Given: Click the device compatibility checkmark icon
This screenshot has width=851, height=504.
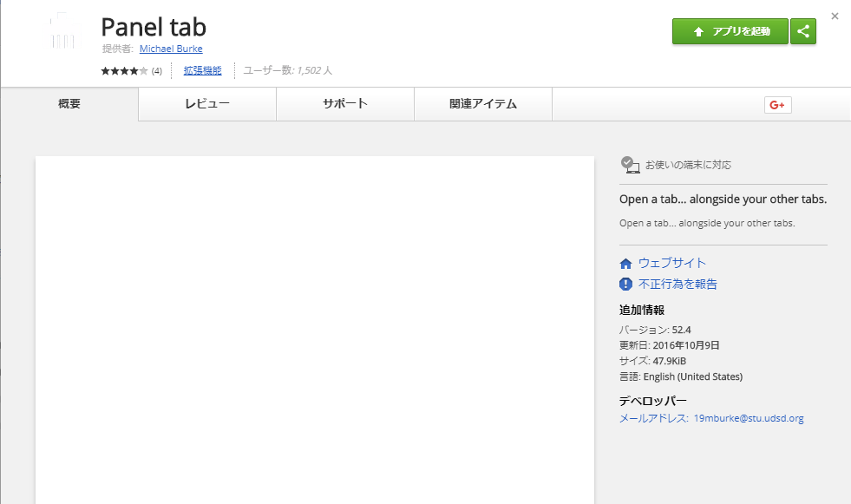Looking at the screenshot, I should tap(630, 165).
